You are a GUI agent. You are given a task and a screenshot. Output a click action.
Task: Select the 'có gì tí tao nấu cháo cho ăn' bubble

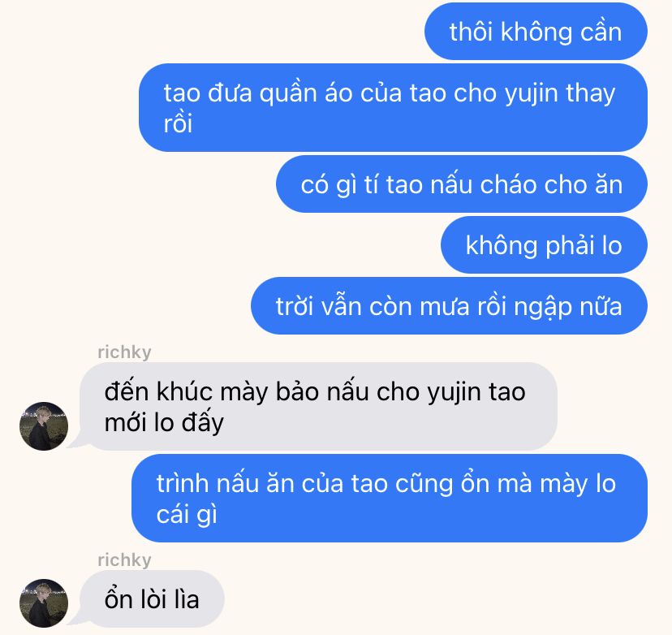462,184
